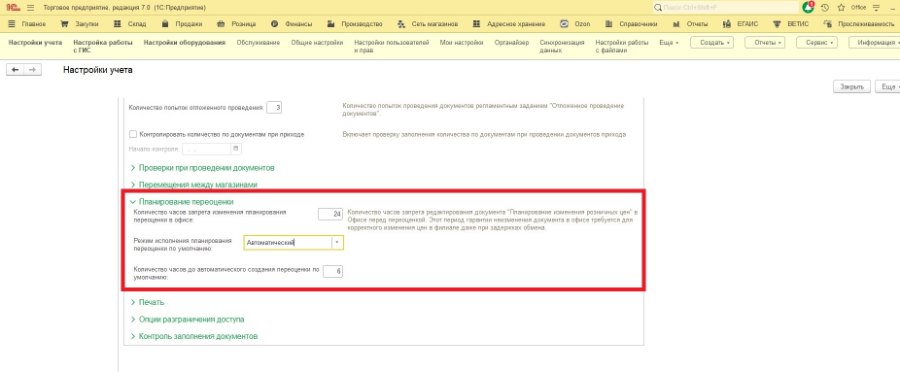The width and height of the screenshot is (900, 372).
Task: Click the Начало контроля date field
Action: click(206, 149)
